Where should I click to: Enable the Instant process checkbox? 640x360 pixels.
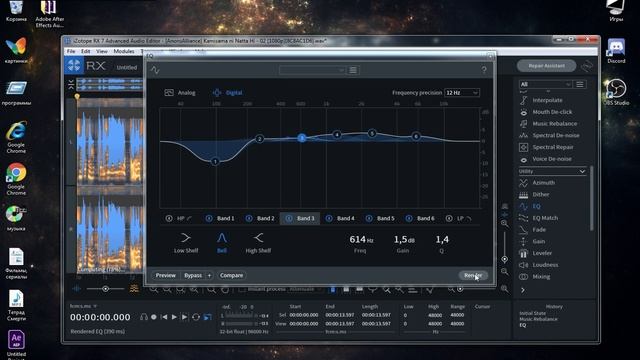[242, 289]
